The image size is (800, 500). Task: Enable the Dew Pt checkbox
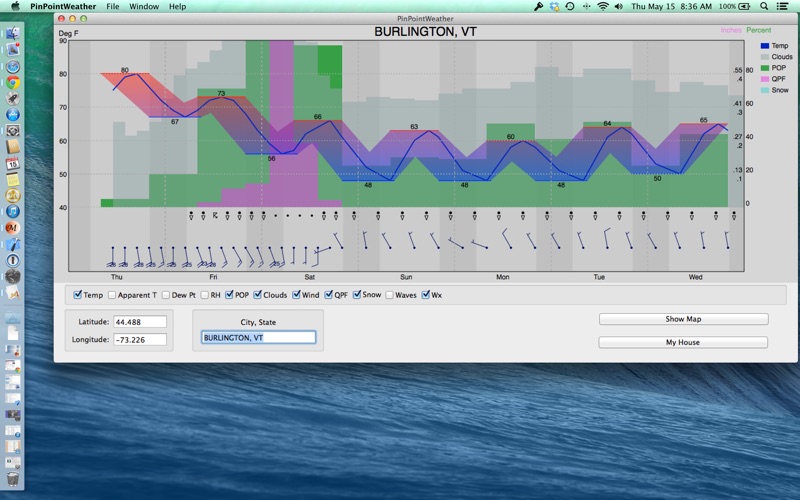(166, 295)
